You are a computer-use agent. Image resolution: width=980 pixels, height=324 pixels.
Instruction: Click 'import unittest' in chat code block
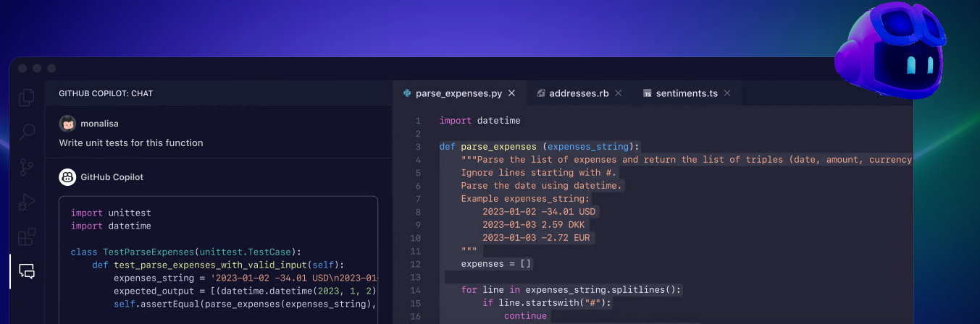111,213
